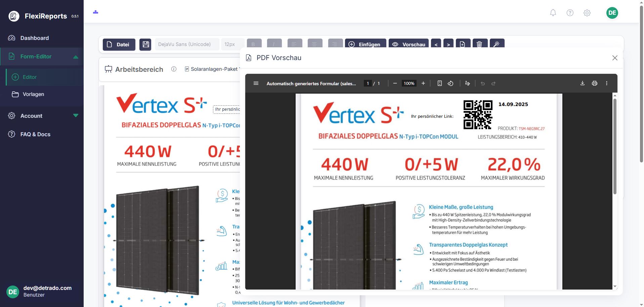The image size is (644, 307).
Task: Open the PDF viewer sidebar hamburger menu
Action: tap(256, 83)
